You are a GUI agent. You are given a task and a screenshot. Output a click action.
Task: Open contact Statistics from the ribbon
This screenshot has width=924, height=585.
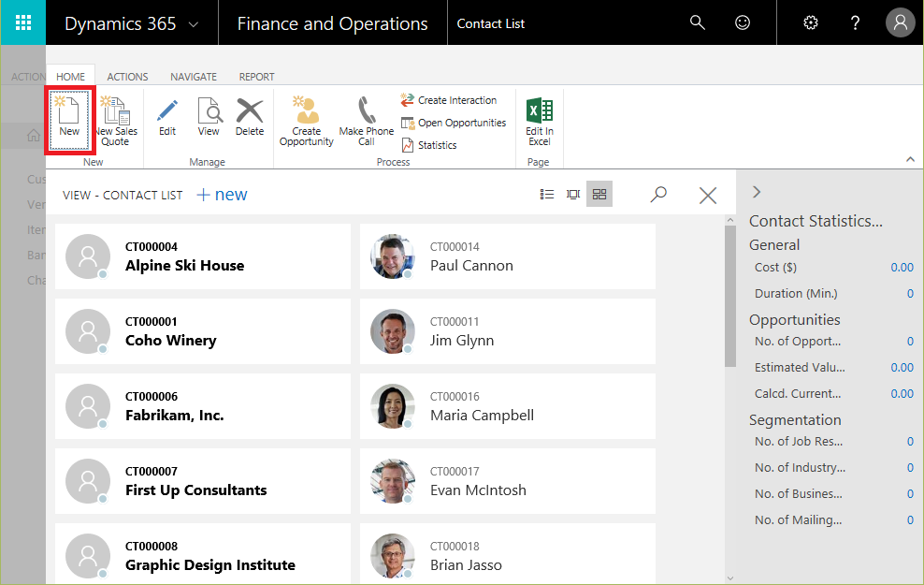428,145
